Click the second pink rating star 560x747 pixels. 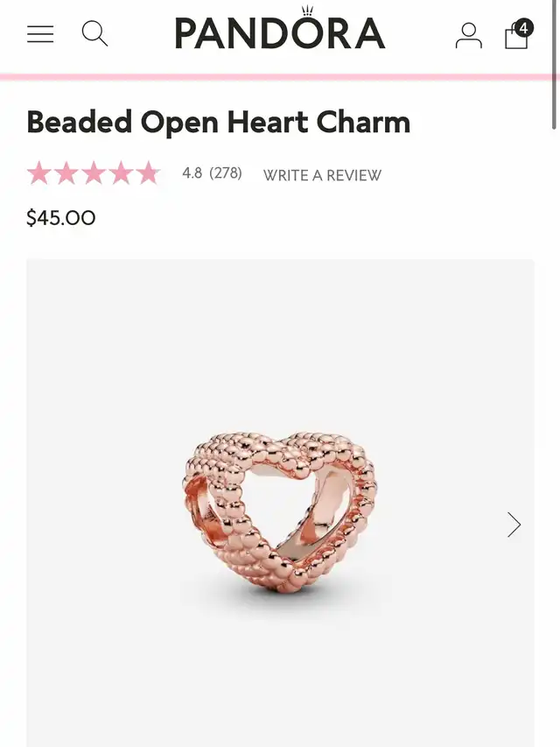(x=66, y=173)
